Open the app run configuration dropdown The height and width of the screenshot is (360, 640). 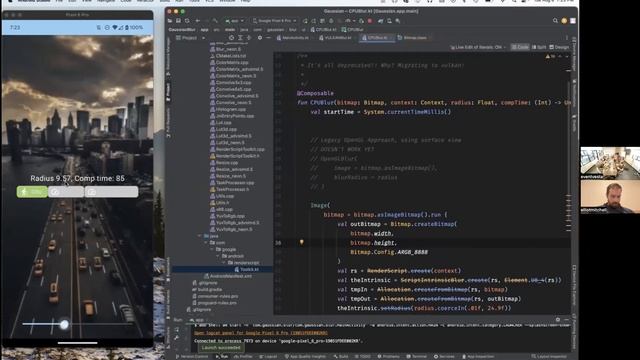[234, 21]
